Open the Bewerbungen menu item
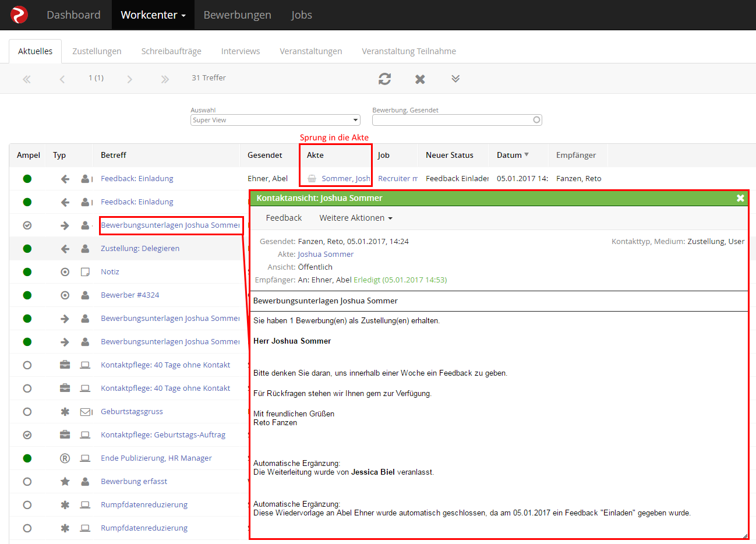The width and height of the screenshot is (756, 544). tap(237, 15)
